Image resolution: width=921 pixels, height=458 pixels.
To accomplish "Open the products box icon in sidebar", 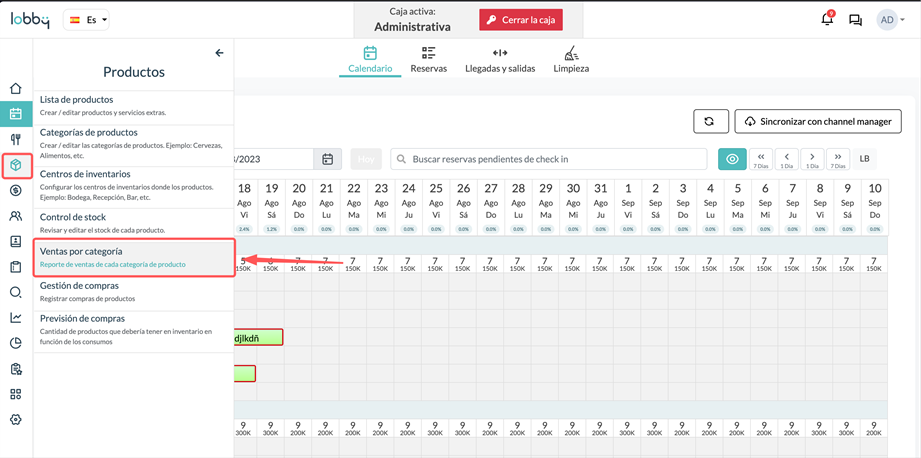I will tap(16, 165).
